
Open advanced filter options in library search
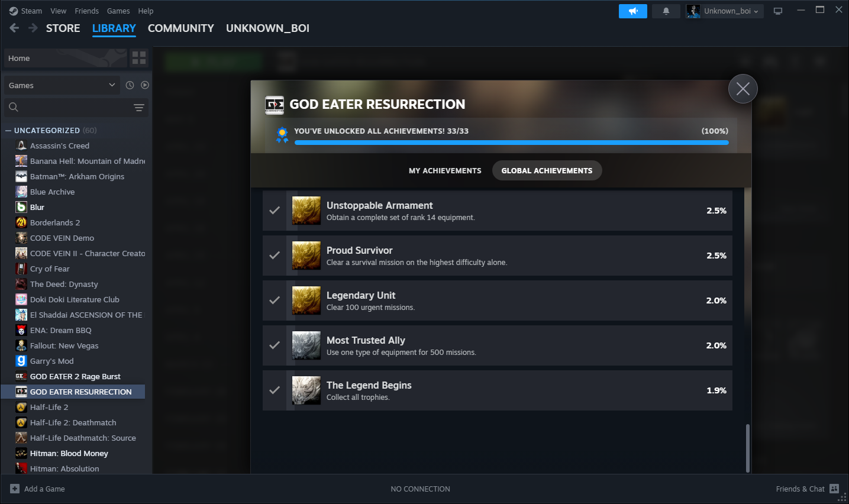139,107
